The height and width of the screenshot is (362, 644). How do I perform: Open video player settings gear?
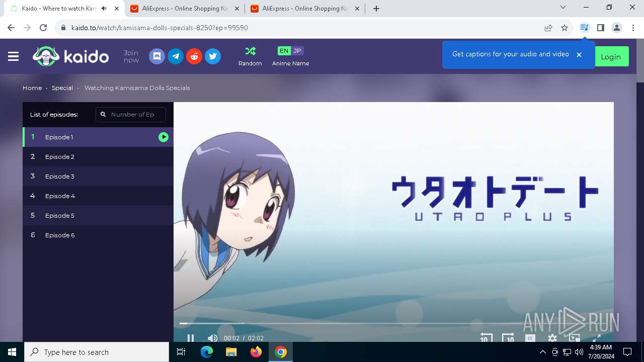[x=552, y=338]
